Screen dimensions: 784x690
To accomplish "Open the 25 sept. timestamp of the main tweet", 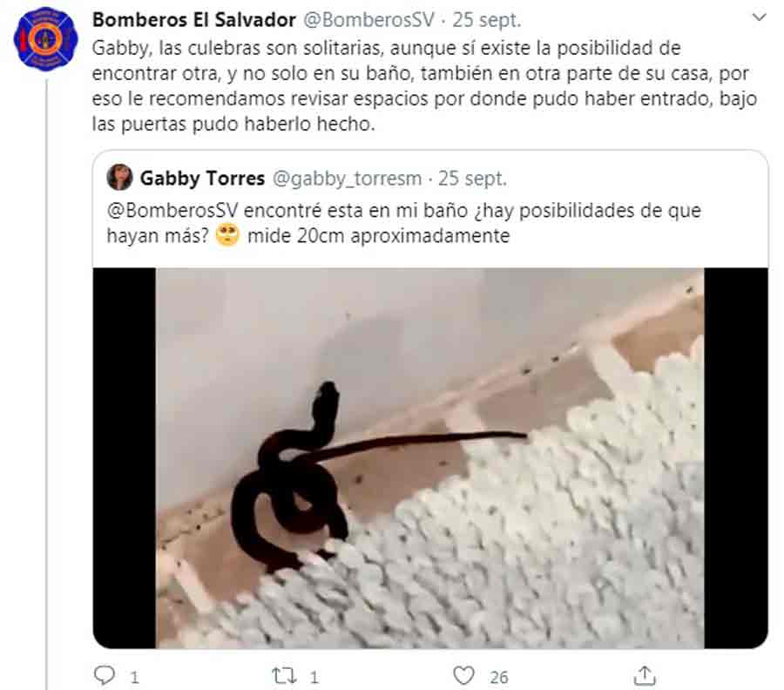I will 486,19.
